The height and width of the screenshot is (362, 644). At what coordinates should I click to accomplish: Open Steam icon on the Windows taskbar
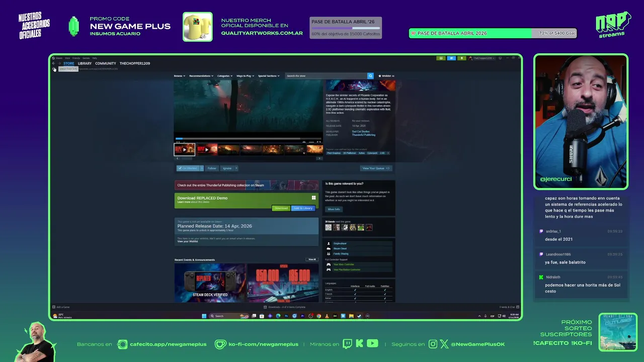pyautogui.click(x=359, y=316)
